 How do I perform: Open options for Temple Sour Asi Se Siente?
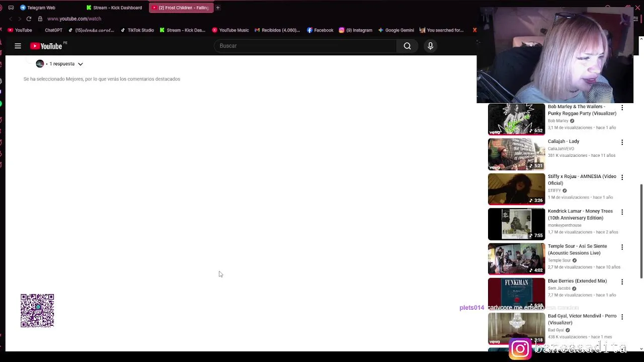pos(622,247)
